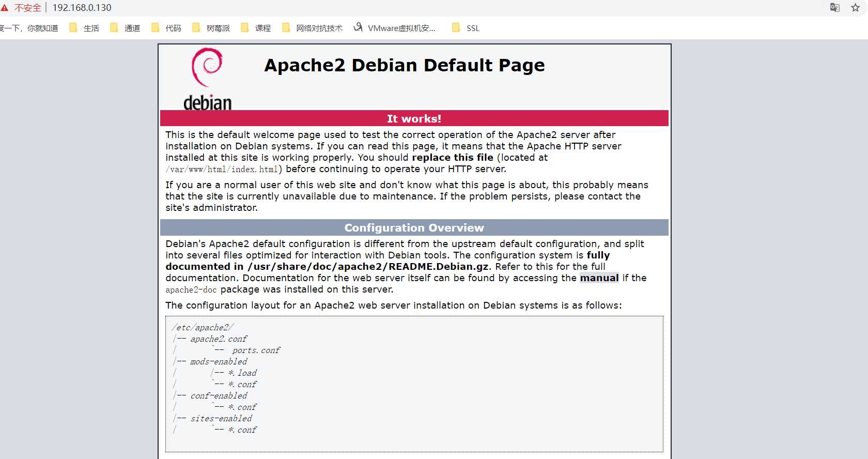Viewport: 868px width, 459px height.
Task: Open the SSL bookmark folder
Action: pyautogui.click(x=466, y=28)
